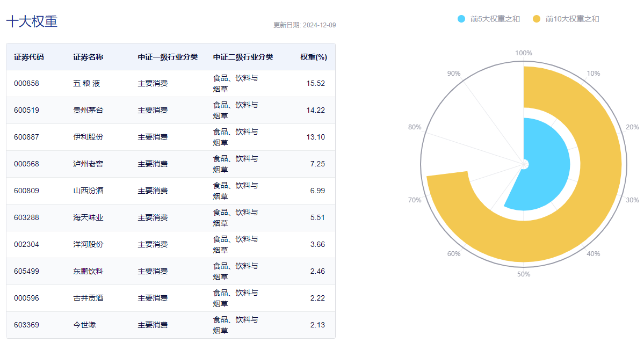Click weight value 7.25

[x=317, y=164]
